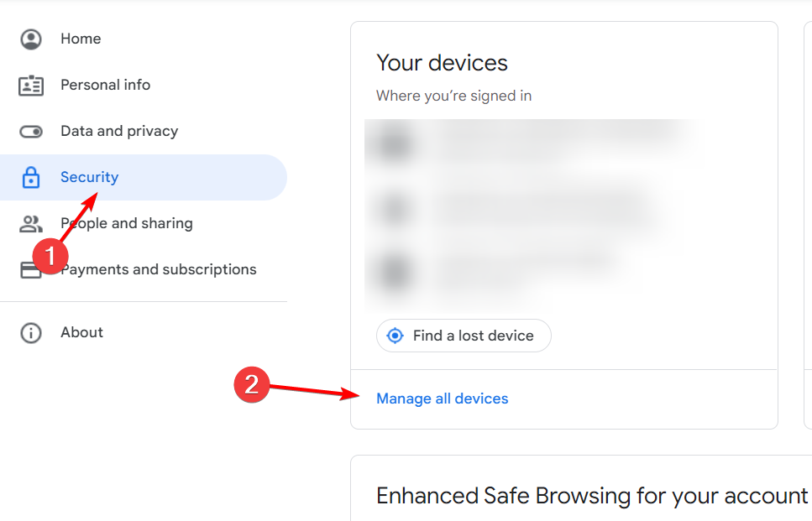Click the Payments credit card icon

coord(31,270)
